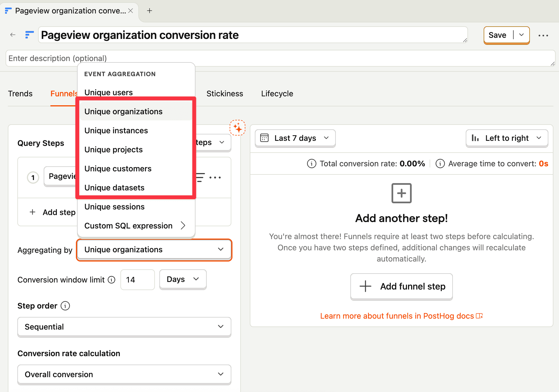Open Learn more about funnels docs link

pos(401,316)
